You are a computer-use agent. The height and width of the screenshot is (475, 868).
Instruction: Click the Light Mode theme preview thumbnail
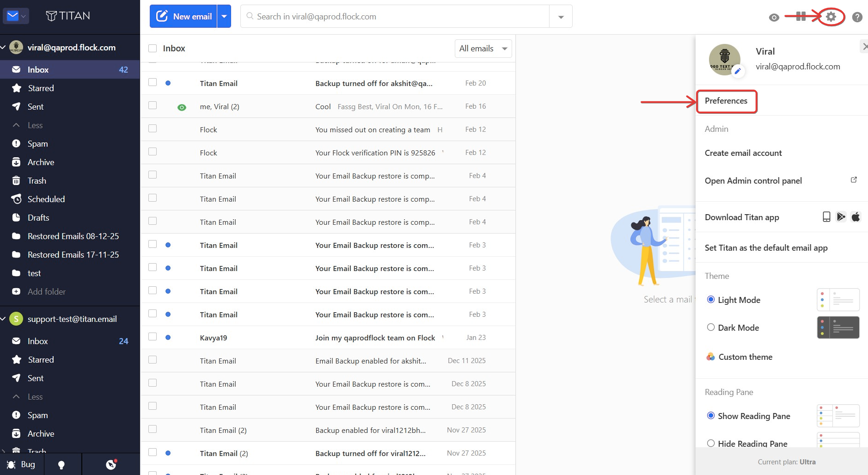tap(838, 300)
